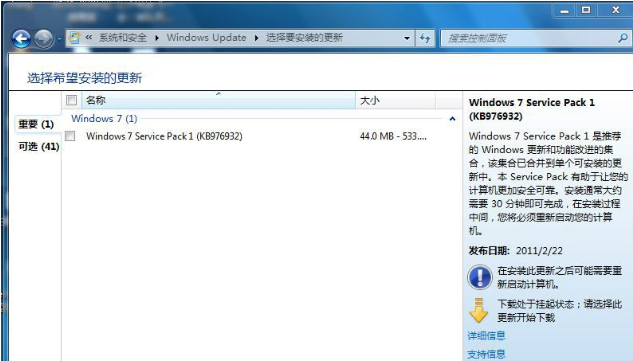The image size is (633, 361).
Task: Close the Windows Update window
Action: pos(615,10)
